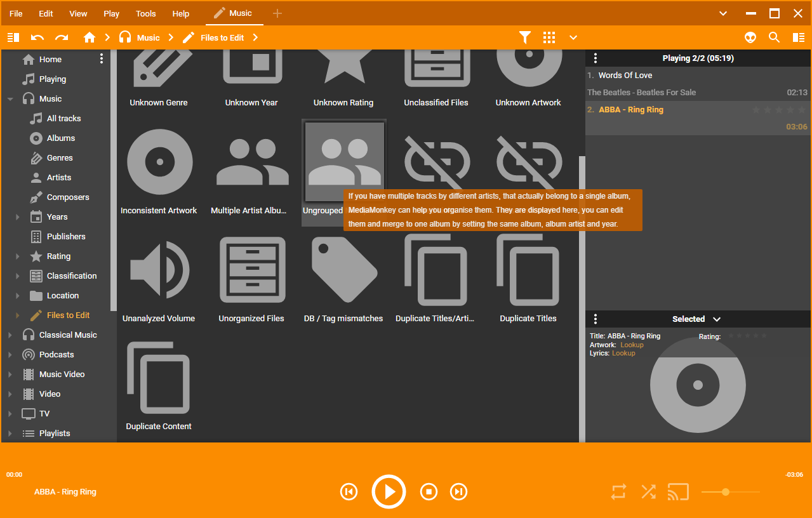Viewport: 812px width, 518px height.
Task: Toggle repeat mode in player bar
Action: click(x=618, y=492)
